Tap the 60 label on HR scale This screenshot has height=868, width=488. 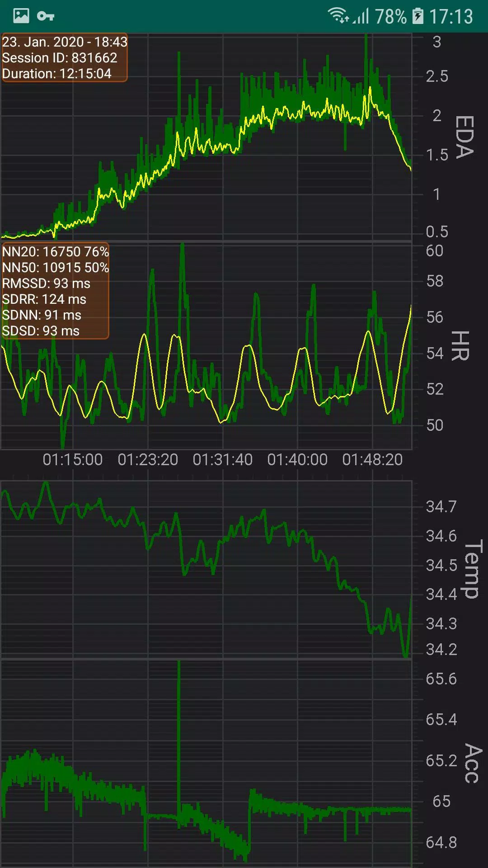tap(435, 251)
